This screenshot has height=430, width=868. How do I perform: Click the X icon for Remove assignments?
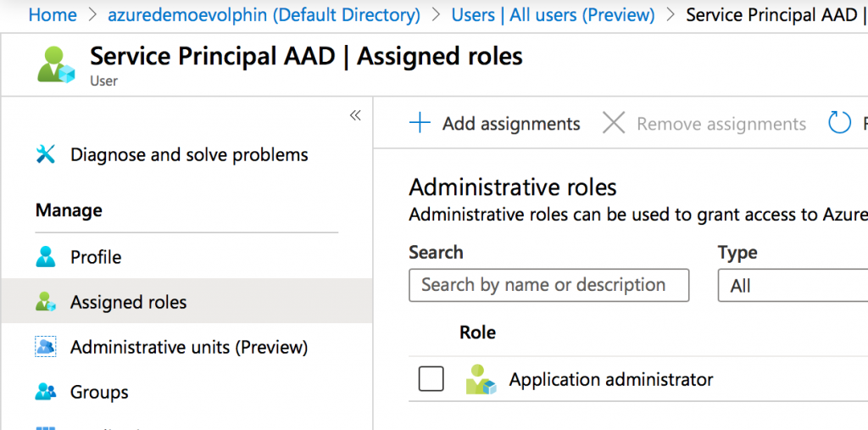[614, 123]
